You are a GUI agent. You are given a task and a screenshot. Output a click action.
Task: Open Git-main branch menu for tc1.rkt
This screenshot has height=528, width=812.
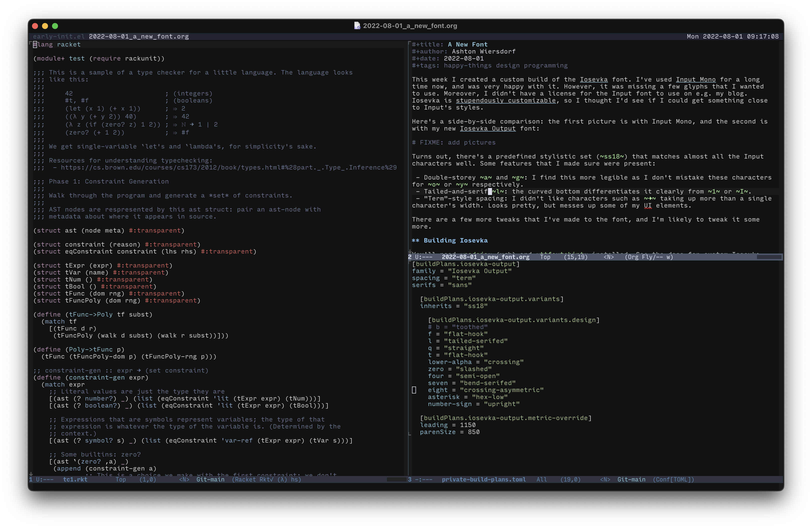click(x=210, y=479)
